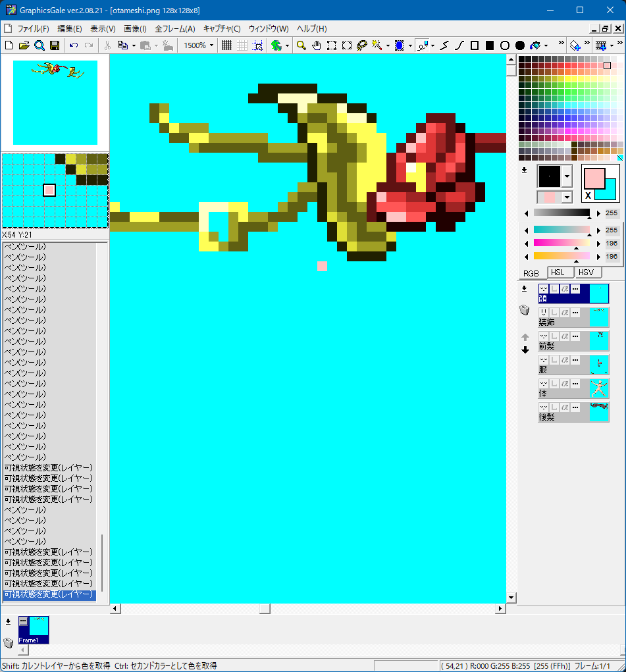This screenshot has width=626, height=672.
Task: Open 顔 layer properties via ellipsis button
Action: pyautogui.click(x=575, y=289)
